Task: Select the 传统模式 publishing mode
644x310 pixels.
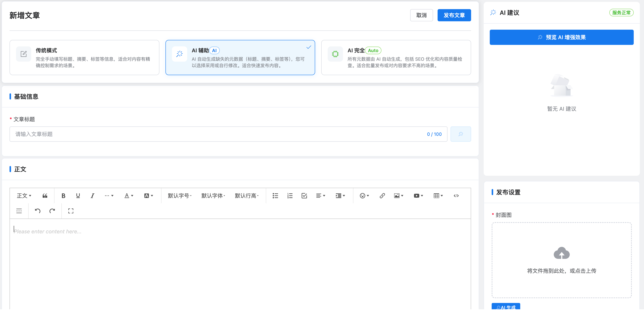Action: coord(84,57)
